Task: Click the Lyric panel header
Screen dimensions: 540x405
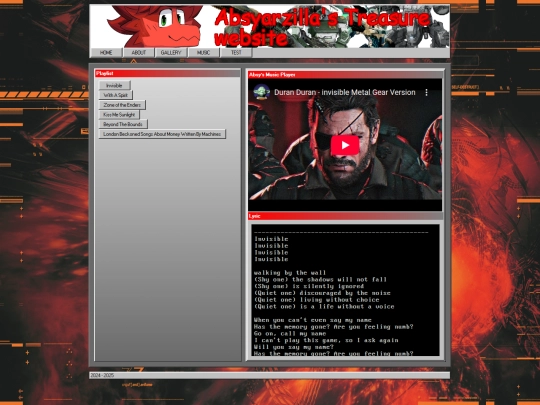Action: (345, 216)
